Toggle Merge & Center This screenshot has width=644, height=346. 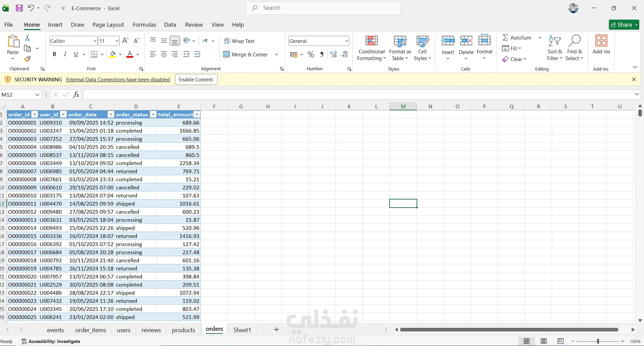246,54
